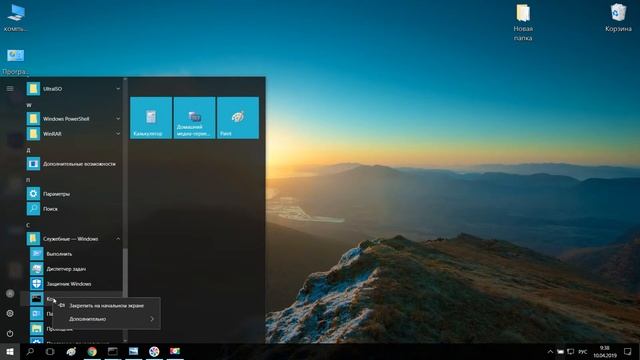Screen dimensions: 640x360
Task: Click the network tray icon
Action: pyautogui.click(x=571, y=352)
